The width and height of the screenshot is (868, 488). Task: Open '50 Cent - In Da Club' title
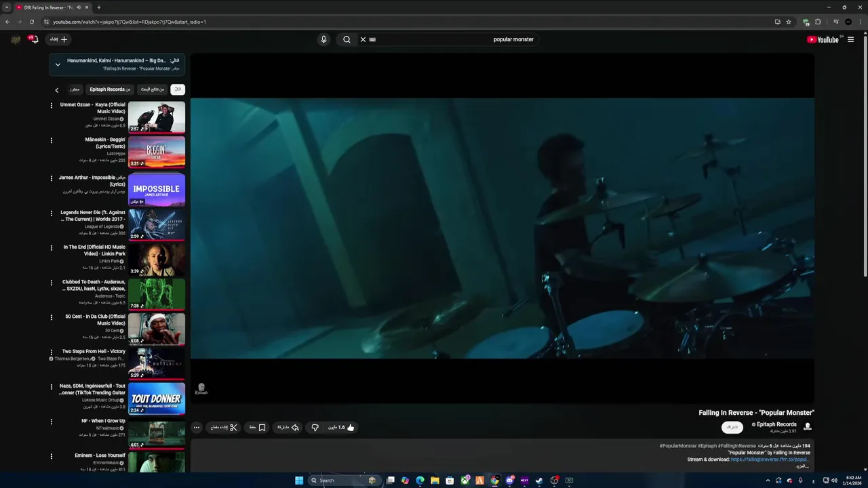click(95, 320)
